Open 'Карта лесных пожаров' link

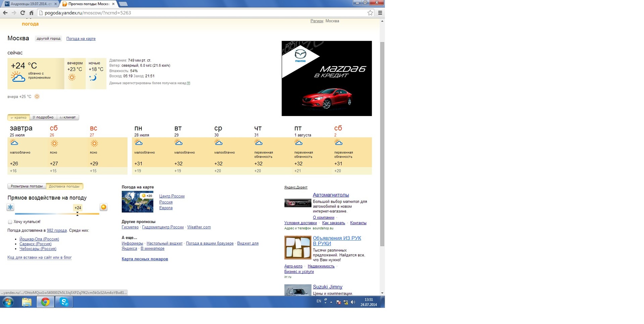point(145,259)
